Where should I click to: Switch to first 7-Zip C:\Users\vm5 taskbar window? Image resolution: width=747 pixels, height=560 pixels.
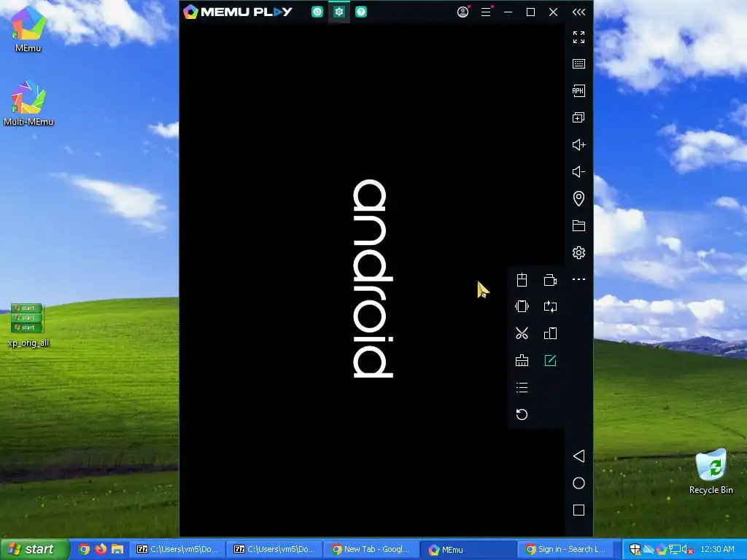(x=178, y=550)
